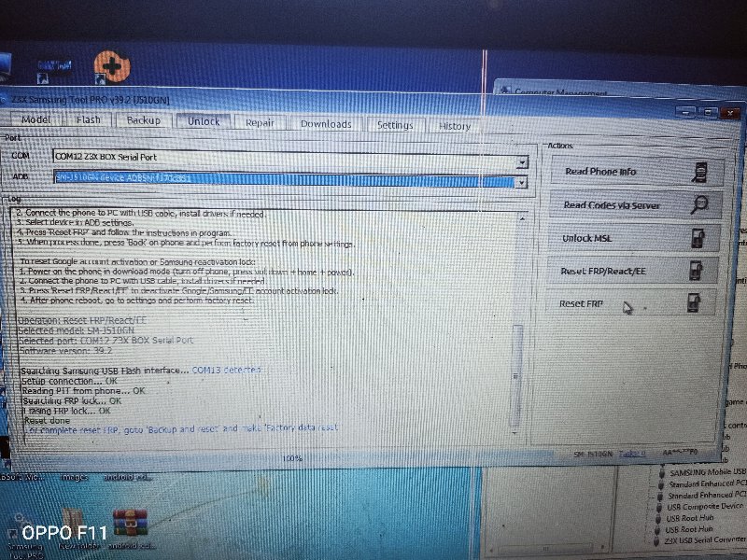The image size is (747, 560).
Task: Click SM-J510GN text in status bar
Action: [x=593, y=454]
